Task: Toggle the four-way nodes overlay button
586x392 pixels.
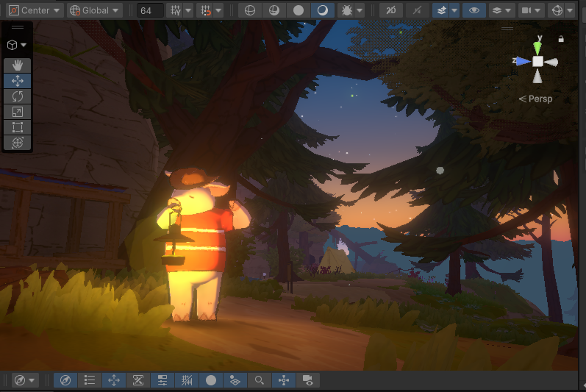Action: pos(284,380)
